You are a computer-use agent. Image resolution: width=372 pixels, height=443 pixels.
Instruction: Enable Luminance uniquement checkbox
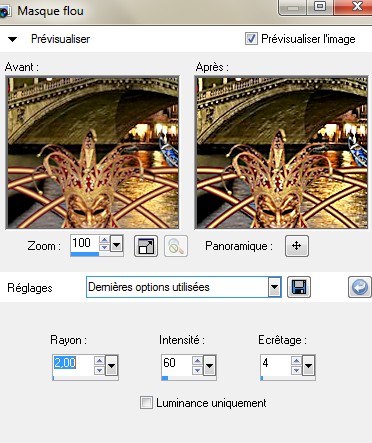tap(146, 402)
